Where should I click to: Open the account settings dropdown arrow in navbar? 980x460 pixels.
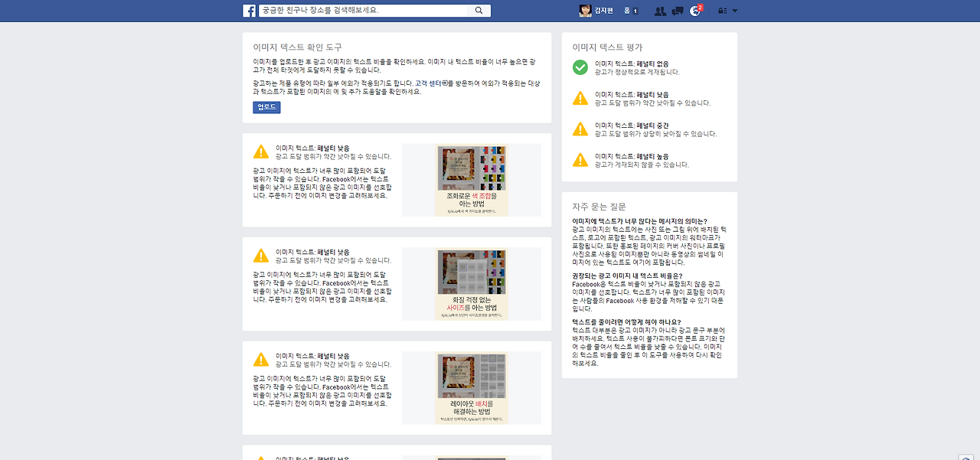pyautogui.click(x=735, y=11)
